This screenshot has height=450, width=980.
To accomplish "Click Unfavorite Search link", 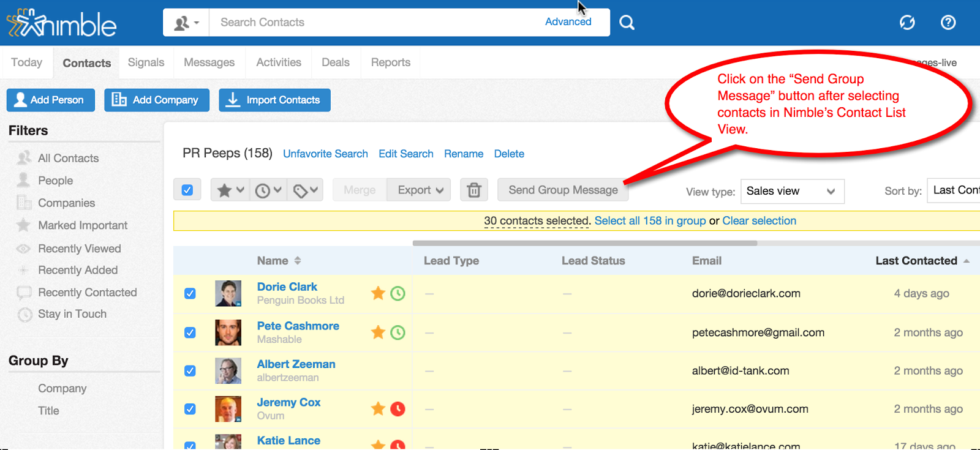I will click(325, 154).
